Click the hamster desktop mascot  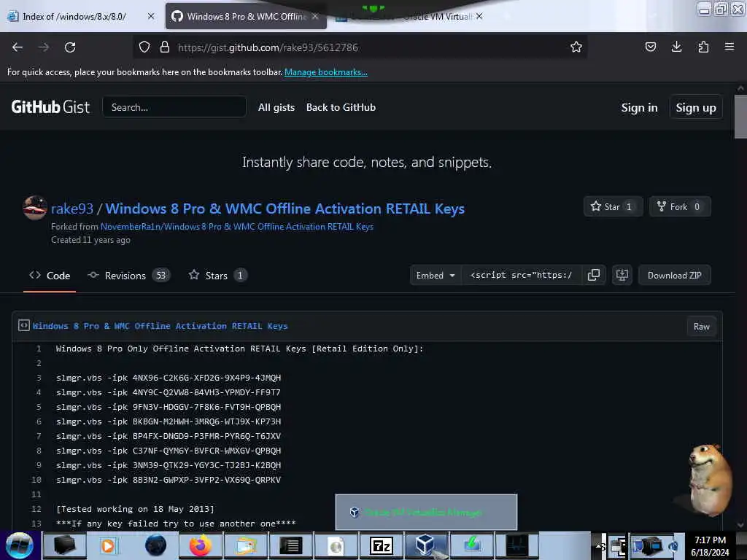point(708,480)
